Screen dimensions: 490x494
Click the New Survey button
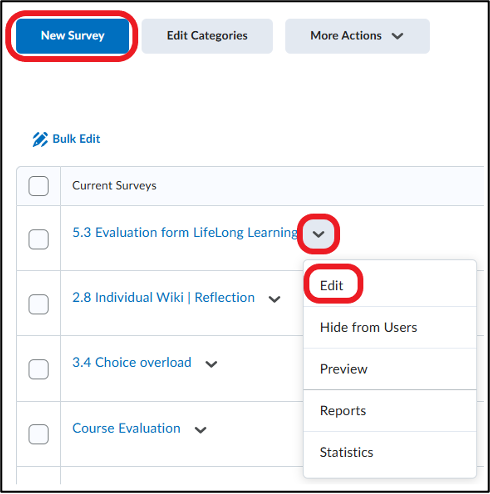click(72, 36)
